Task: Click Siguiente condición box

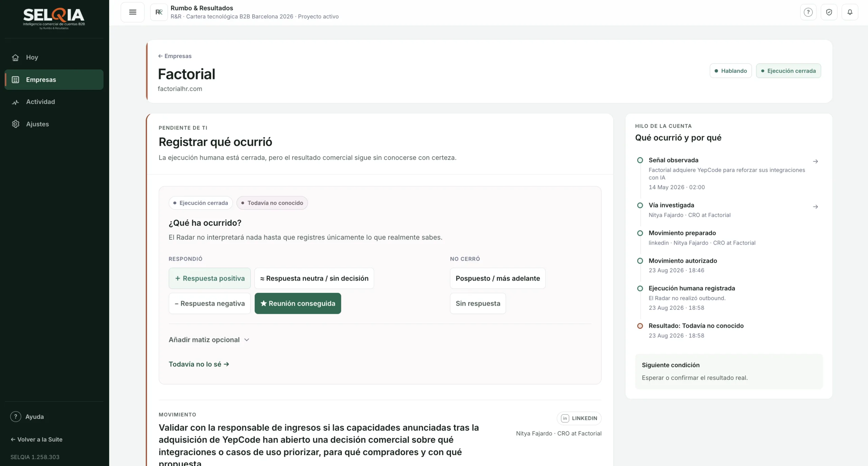Action: coord(729,371)
